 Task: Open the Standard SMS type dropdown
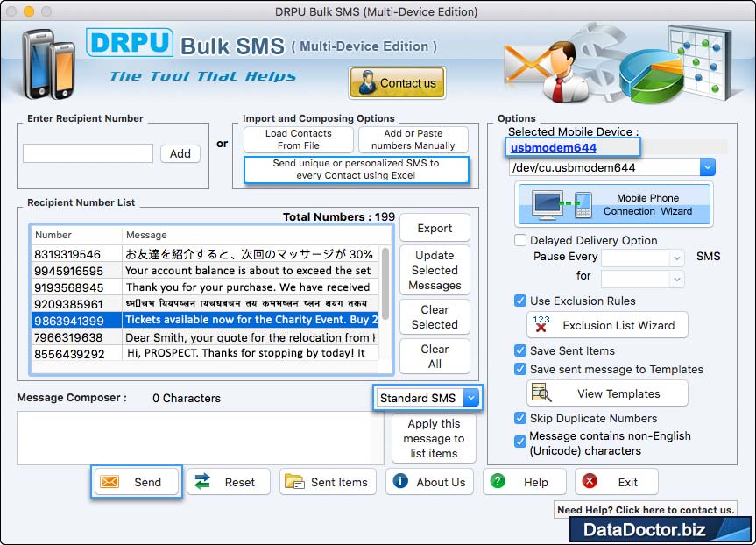click(x=471, y=398)
